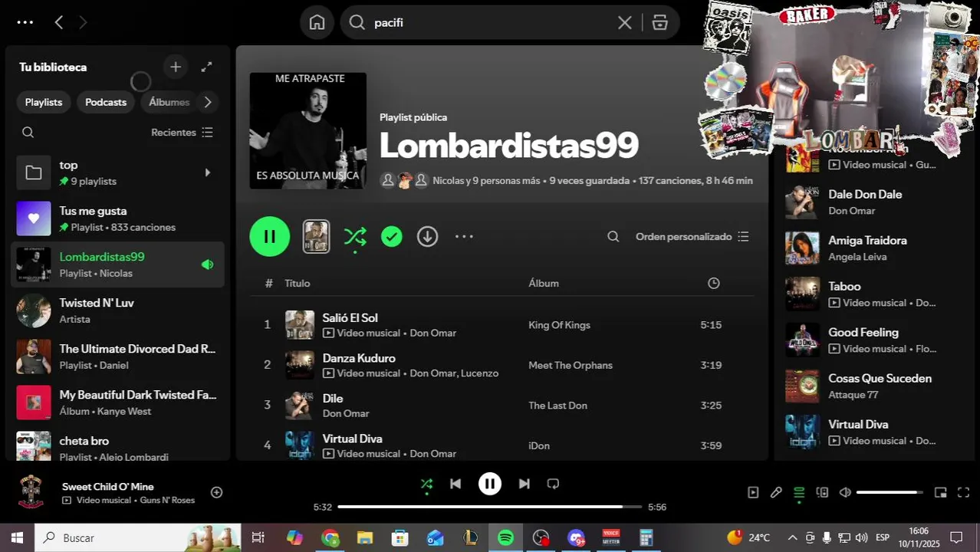Toggle the lyrics microphone icon
This screenshot has height=552, width=980.
pos(776,492)
